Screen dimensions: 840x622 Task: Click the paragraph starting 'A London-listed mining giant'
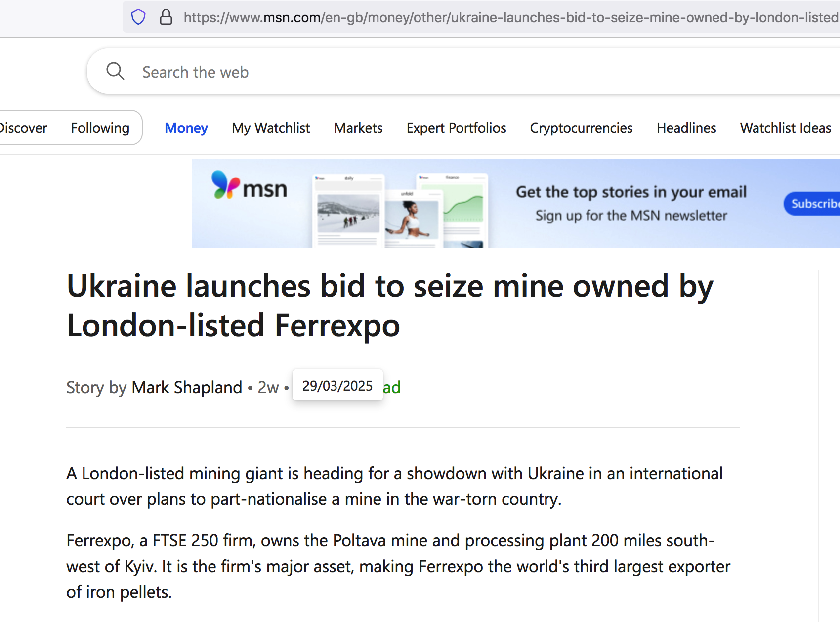tap(394, 486)
